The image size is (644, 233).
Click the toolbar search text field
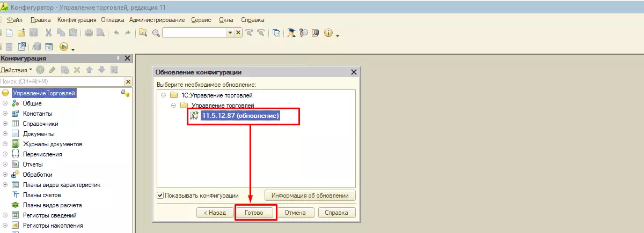[x=195, y=33]
